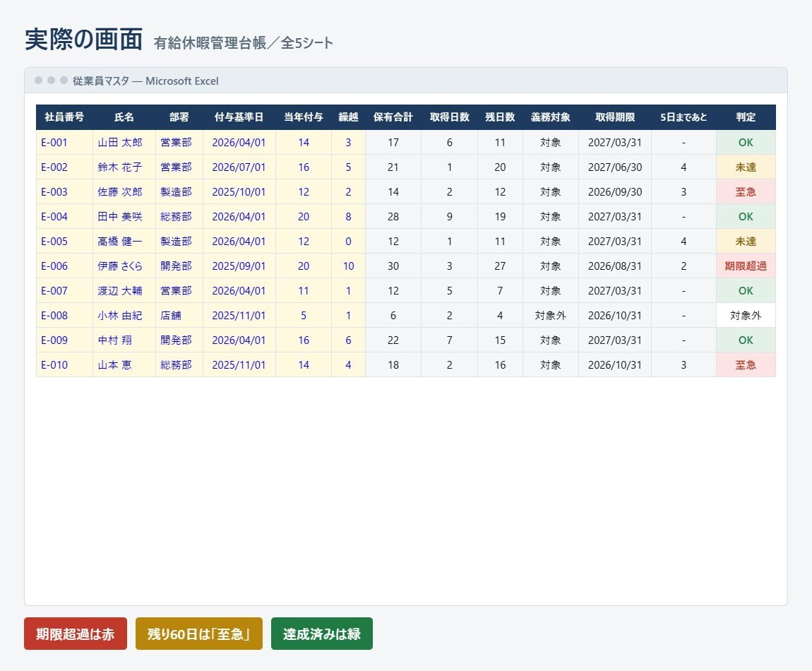The height and width of the screenshot is (671, 812).
Task: Select the 付与基準日 column header
Action: [x=239, y=117]
